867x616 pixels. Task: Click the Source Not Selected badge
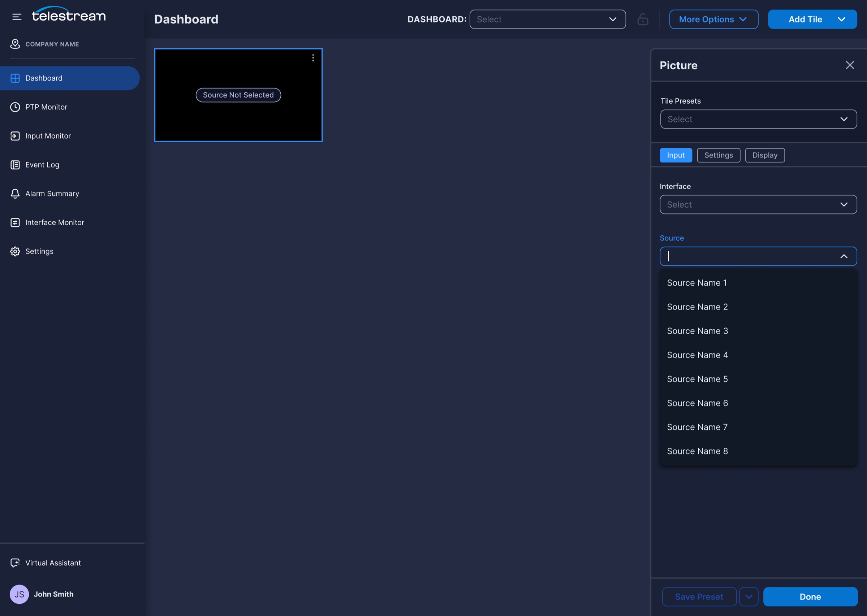point(238,95)
